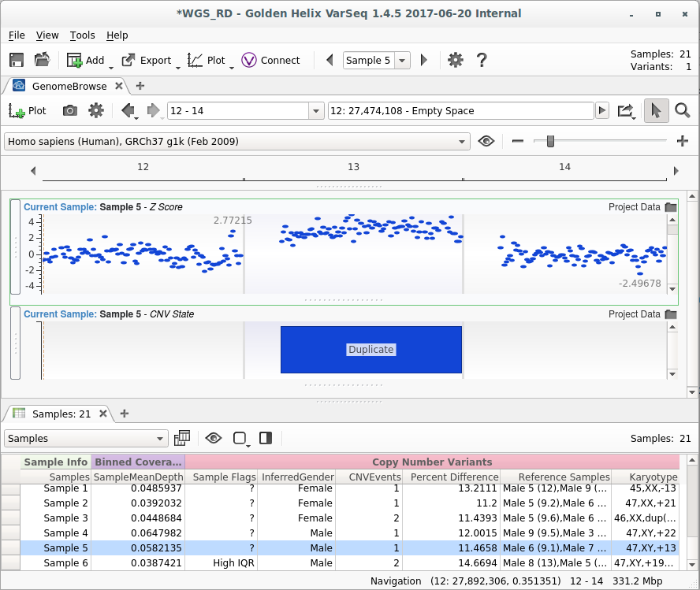700x590 pixels.
Task: Enable the split view toggle in Samples panel
Action: pos(266,438)
